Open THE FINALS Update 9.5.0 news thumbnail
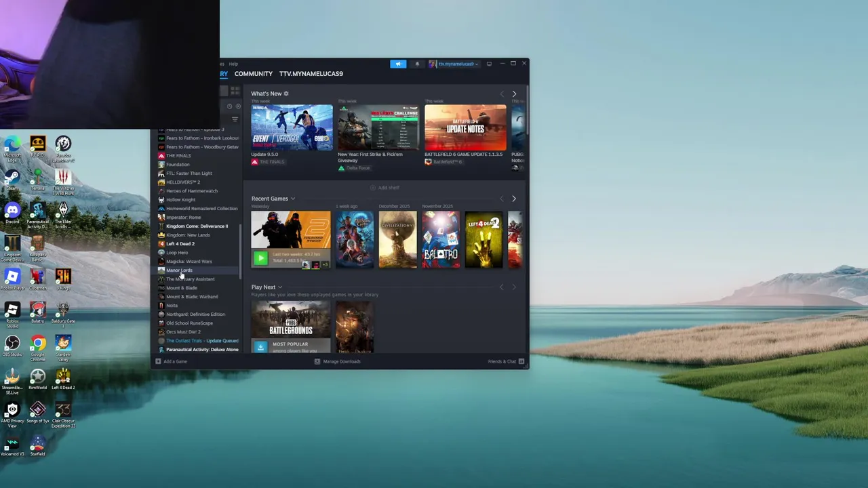 (292, 127)
